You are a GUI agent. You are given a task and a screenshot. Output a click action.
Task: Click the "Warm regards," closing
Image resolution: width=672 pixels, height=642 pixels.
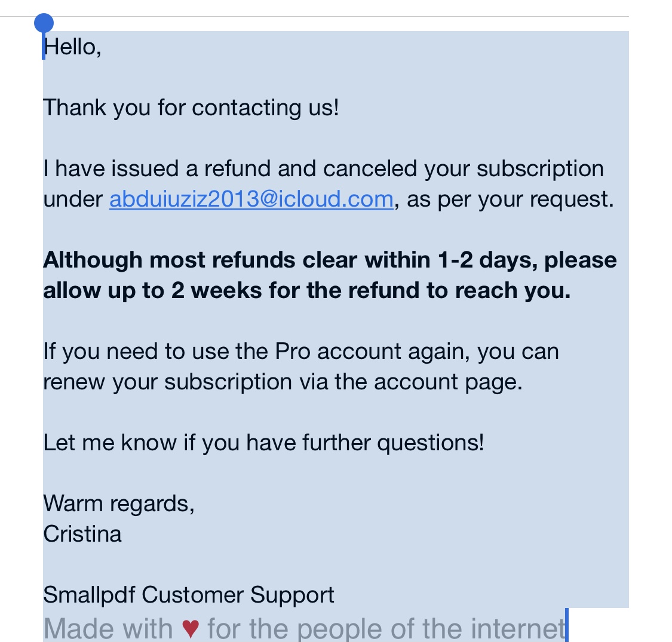click(119, 503)
